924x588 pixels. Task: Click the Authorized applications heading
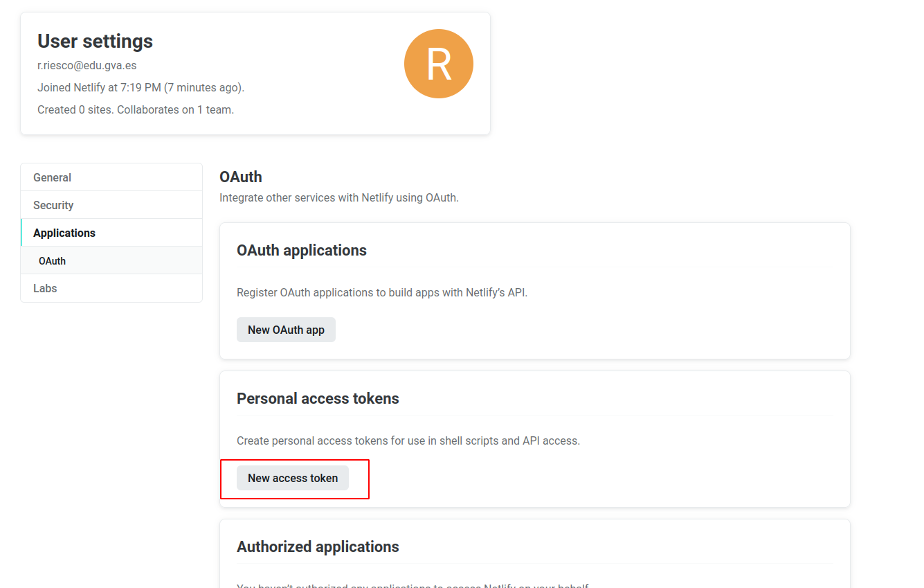(x=318, y=546)
